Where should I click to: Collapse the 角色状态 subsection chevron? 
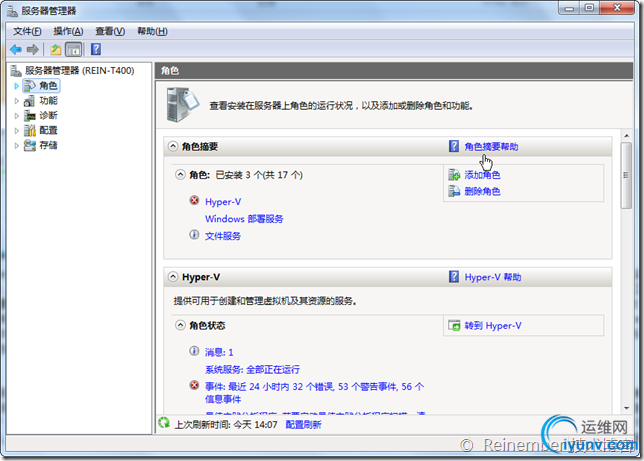coord(180,325)
